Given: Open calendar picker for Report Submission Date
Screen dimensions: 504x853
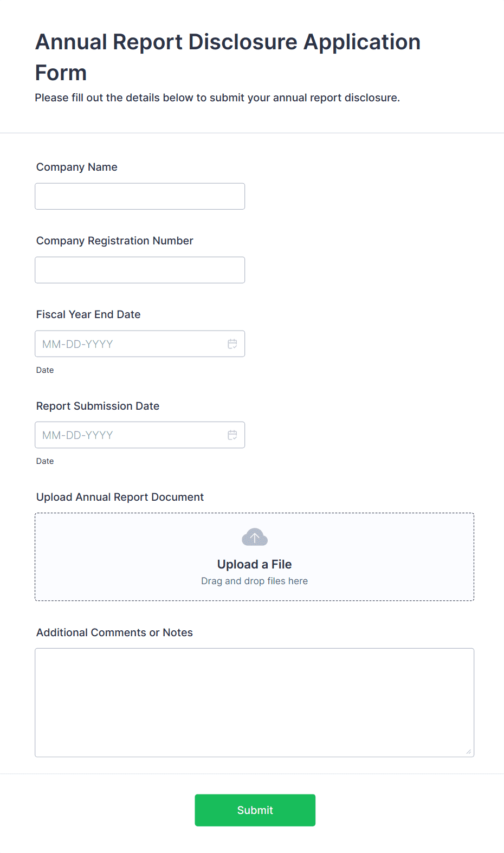Looking at the screenshot, I should pos(232,435).
